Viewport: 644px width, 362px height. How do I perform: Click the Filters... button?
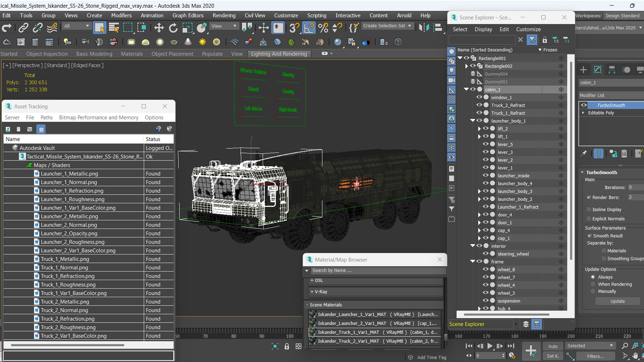tap(595, 356)
